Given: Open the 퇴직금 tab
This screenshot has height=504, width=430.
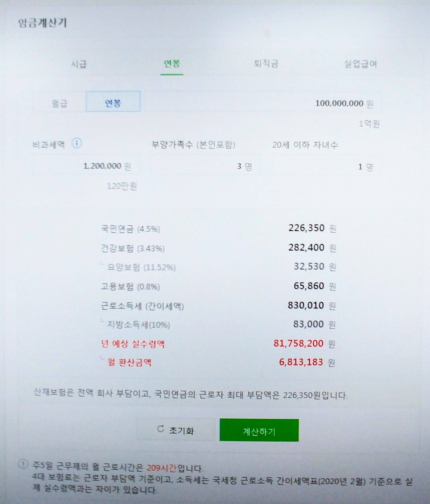Looking at the screenshot, I should [x=266, y=64].
